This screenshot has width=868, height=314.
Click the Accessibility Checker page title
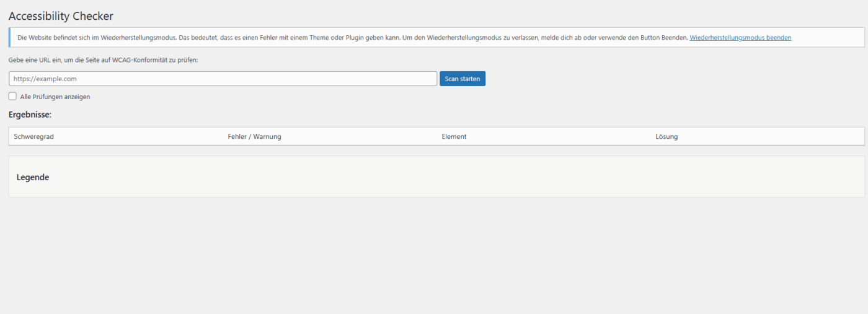tap(61, 16)
